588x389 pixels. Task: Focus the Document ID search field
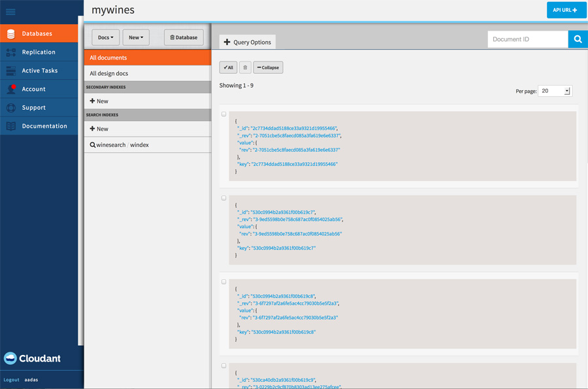coord(528,39)
